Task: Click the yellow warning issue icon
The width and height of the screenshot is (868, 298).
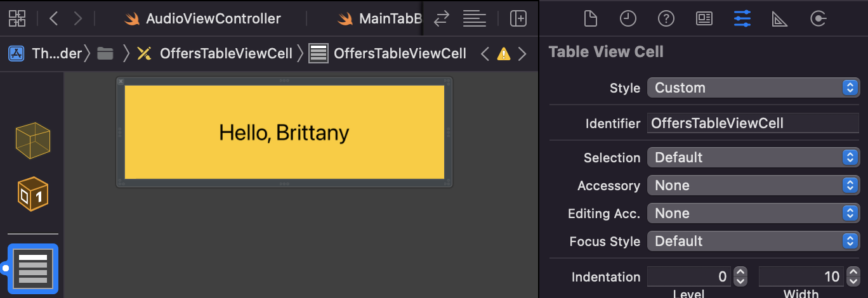Action: tap(504, 54)
